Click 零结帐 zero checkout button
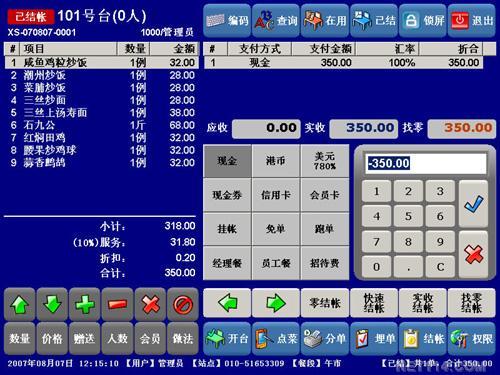The height and width of the screenshot is (375, 500). (325, 303)
